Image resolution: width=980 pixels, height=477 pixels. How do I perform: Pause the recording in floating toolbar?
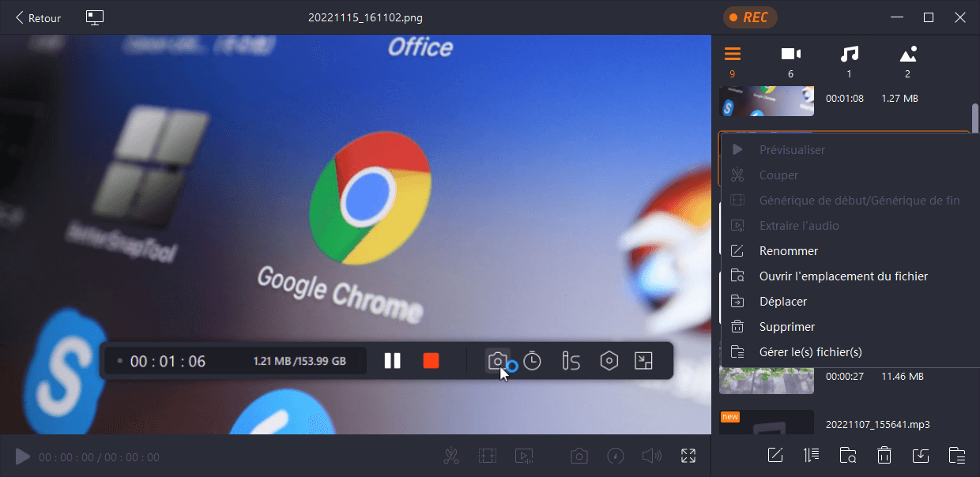click(393, 361)
